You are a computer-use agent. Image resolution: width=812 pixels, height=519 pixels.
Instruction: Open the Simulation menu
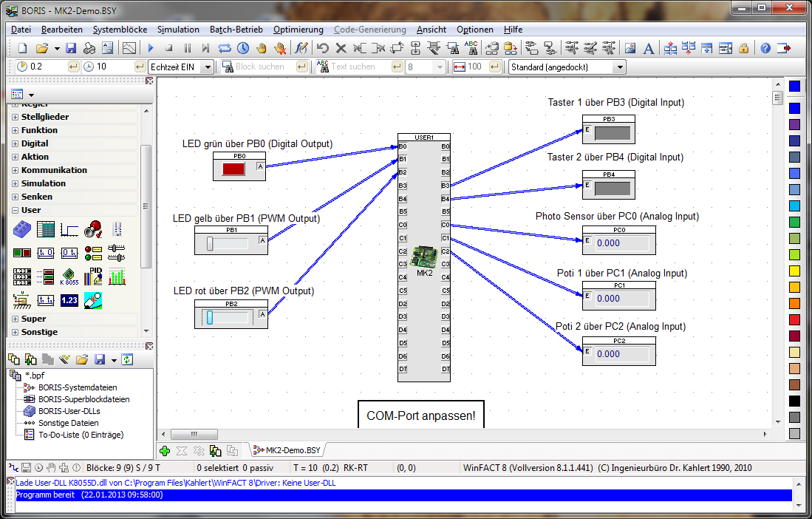coord(178,30)
